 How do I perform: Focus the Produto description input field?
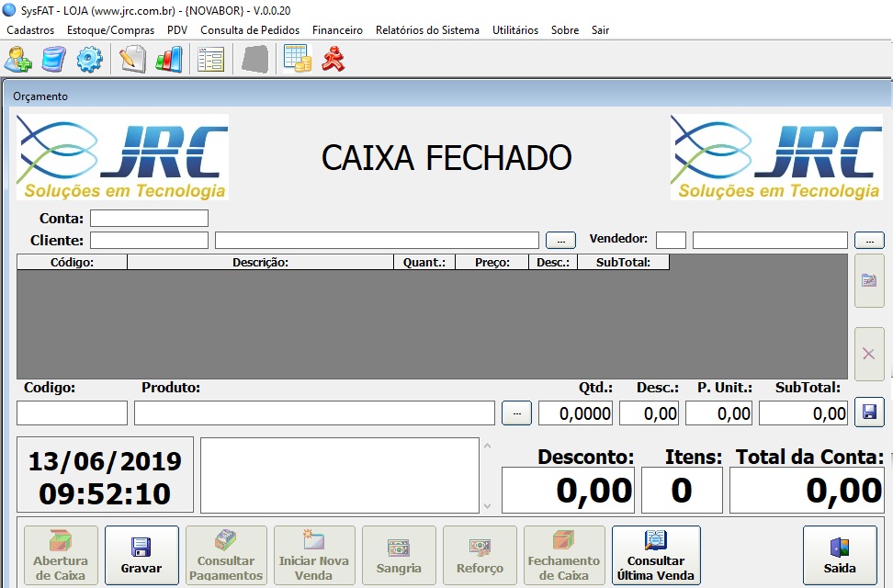(314, 413)
